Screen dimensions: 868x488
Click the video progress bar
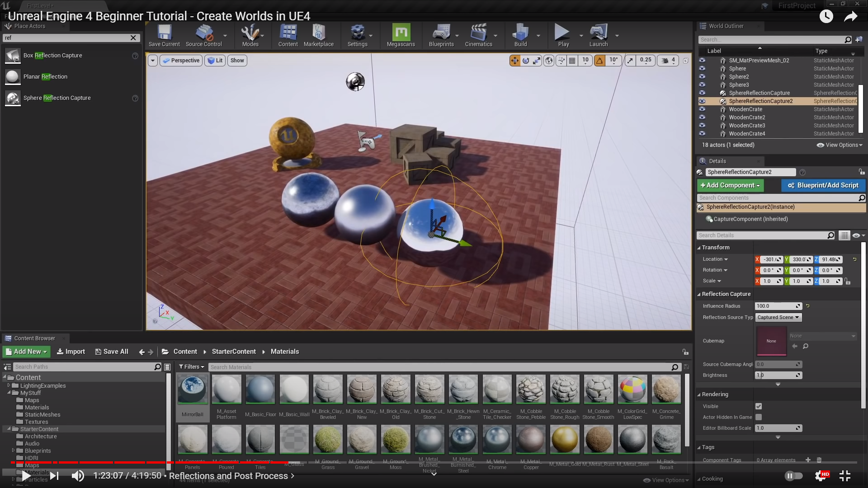pyautogui.click(x=434, y=462)
